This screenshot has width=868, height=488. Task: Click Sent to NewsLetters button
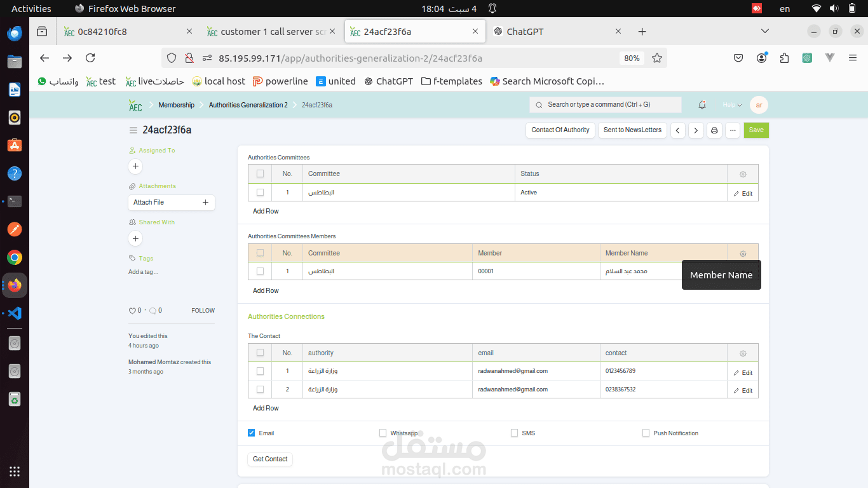click(x=632, y=130)
